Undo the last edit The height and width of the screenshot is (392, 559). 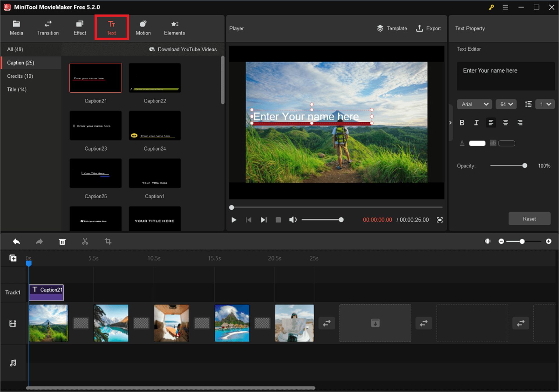(x=16, y=241)
